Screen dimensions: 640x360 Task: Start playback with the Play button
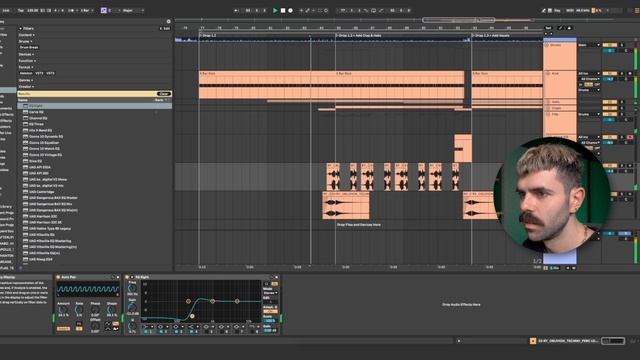(275, 10)
